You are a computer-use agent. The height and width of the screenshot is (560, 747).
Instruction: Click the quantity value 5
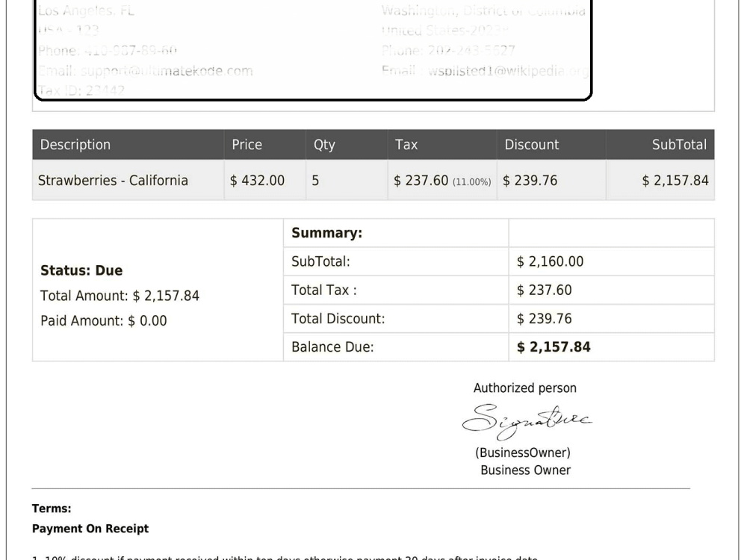[x=315, y=181]
